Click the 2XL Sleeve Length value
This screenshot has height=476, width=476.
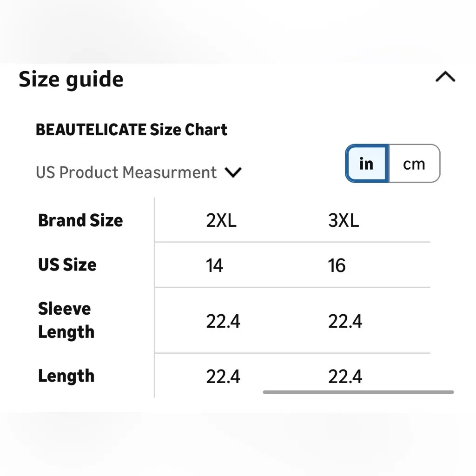223,321
